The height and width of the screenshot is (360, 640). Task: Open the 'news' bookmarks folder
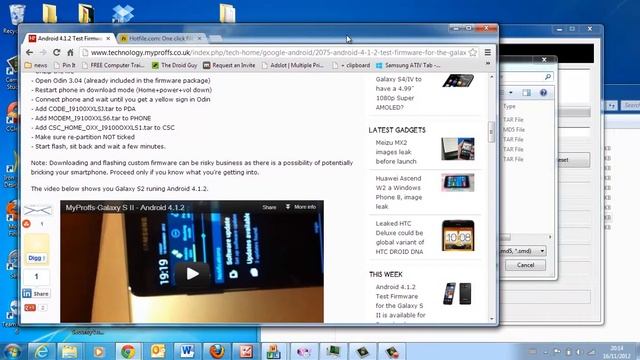(x=36, y=65)
